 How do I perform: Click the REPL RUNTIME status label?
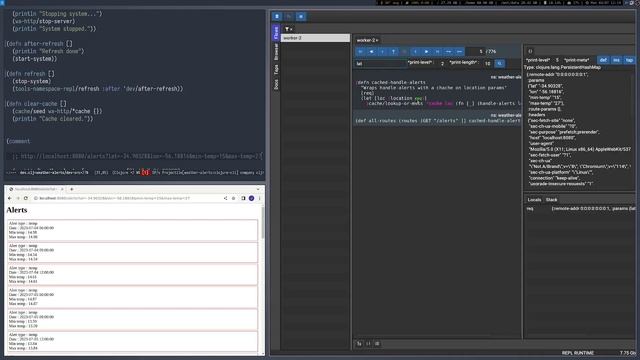pos(578,353)
